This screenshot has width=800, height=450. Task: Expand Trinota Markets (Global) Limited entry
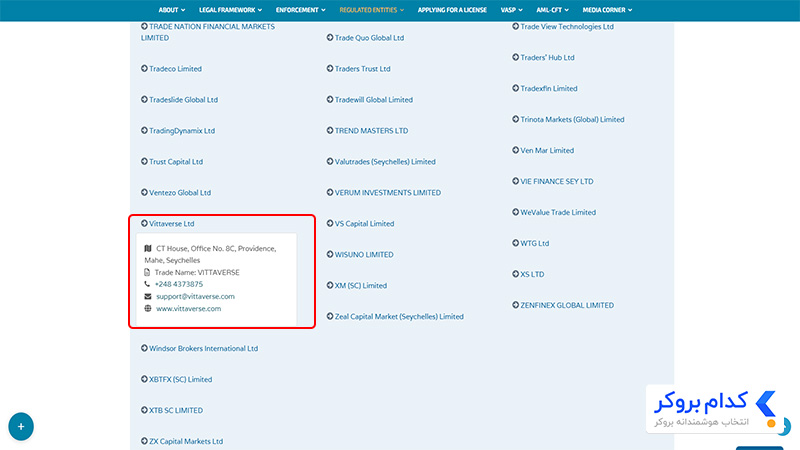coord(568,119)
